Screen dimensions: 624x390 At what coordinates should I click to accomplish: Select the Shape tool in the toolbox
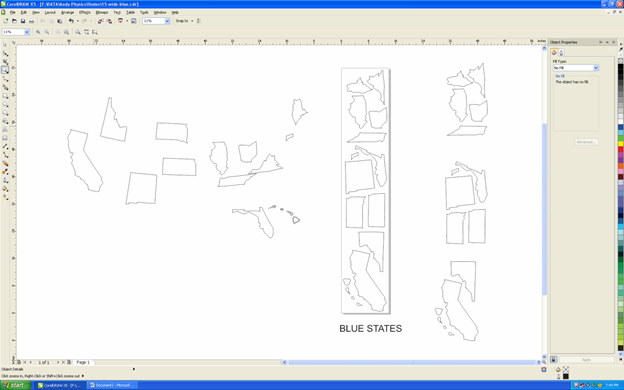pyautogui.click(x=5, y=53)
